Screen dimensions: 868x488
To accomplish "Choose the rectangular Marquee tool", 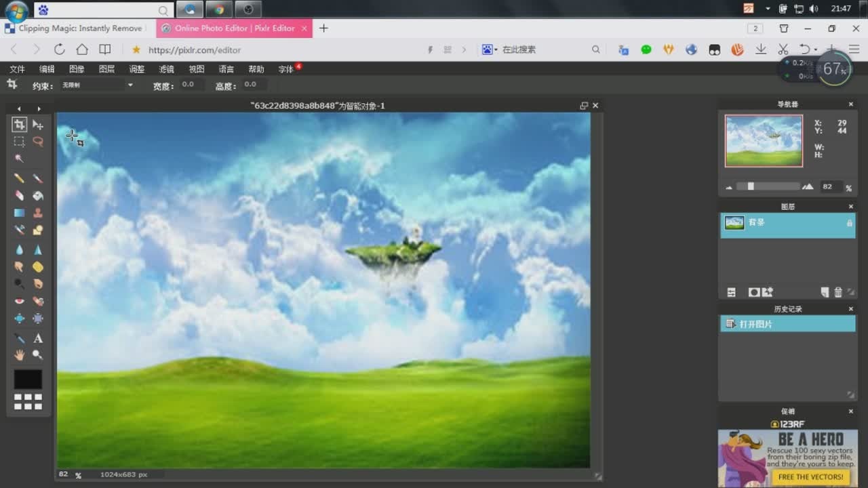I will [x=19, y=142].
